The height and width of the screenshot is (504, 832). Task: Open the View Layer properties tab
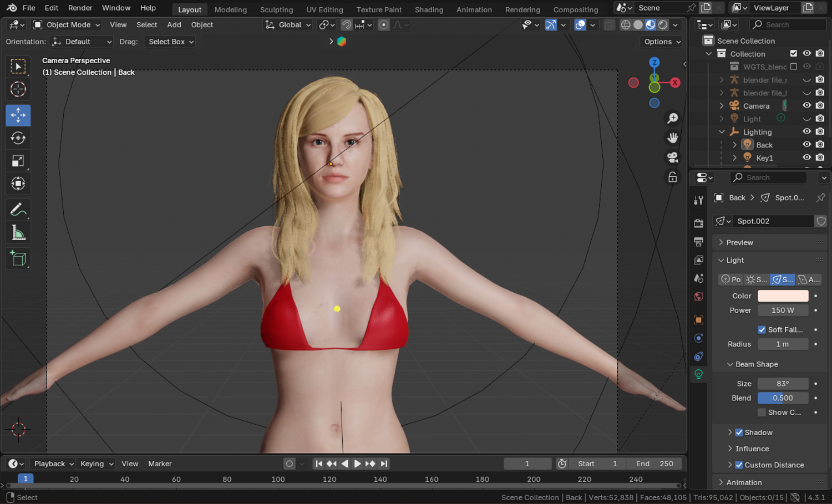click(x=699, y=260)
